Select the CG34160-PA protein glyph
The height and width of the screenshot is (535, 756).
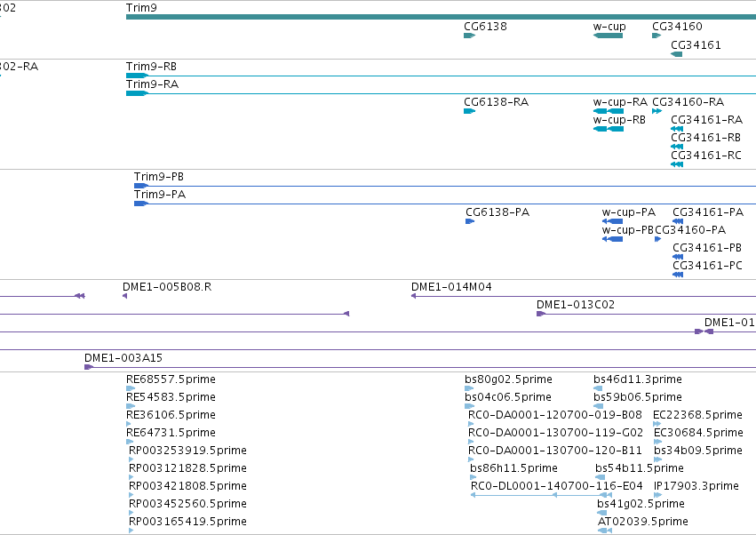[658, 239]
